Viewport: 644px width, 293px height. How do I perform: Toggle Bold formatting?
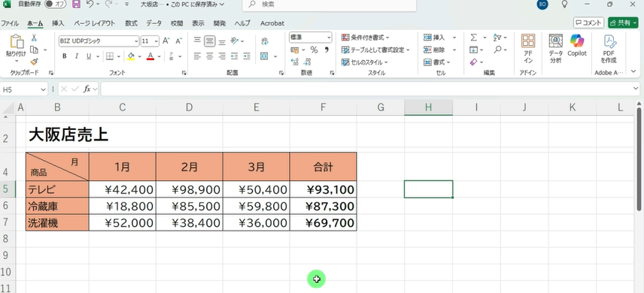pyautogui.click(x=65, y=56)
